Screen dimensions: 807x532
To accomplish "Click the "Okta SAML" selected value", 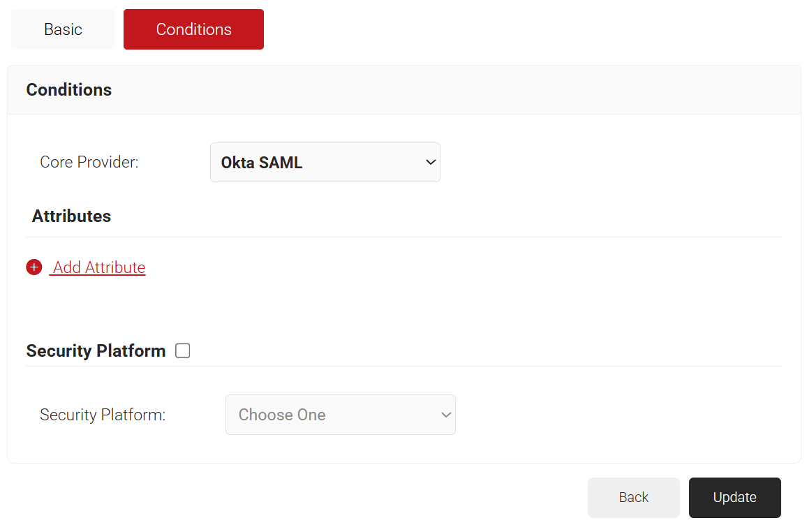I will tap(262, 163).
